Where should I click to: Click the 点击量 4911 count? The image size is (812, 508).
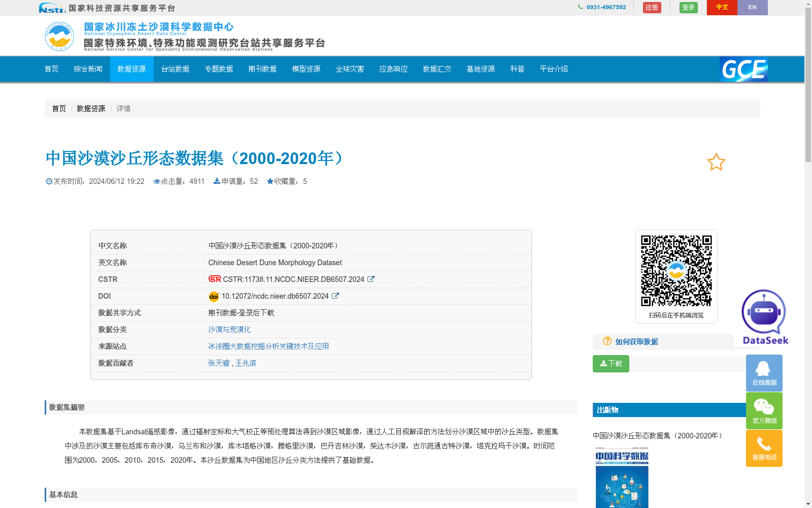(x=179, y=181)
